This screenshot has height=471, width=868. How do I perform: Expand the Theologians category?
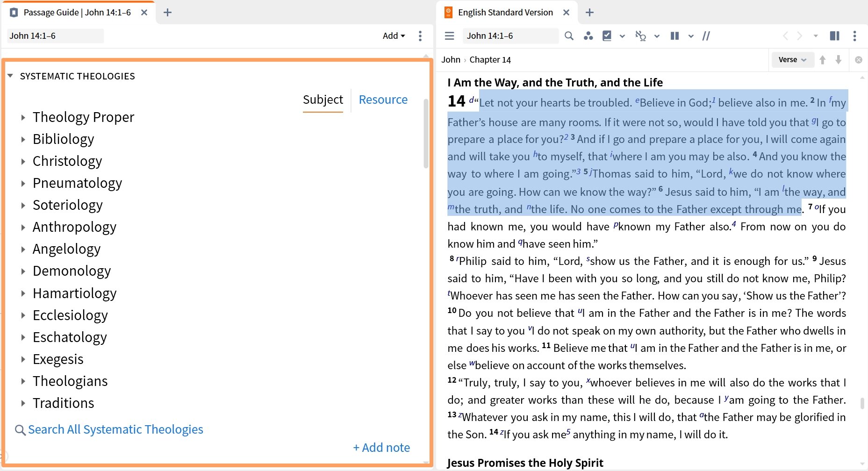[23, 381]
